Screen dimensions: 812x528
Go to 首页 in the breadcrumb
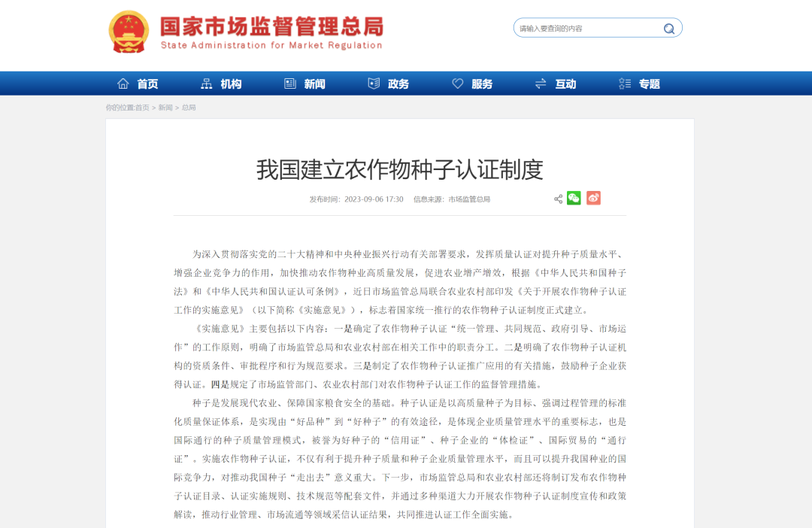coord(142,108)
